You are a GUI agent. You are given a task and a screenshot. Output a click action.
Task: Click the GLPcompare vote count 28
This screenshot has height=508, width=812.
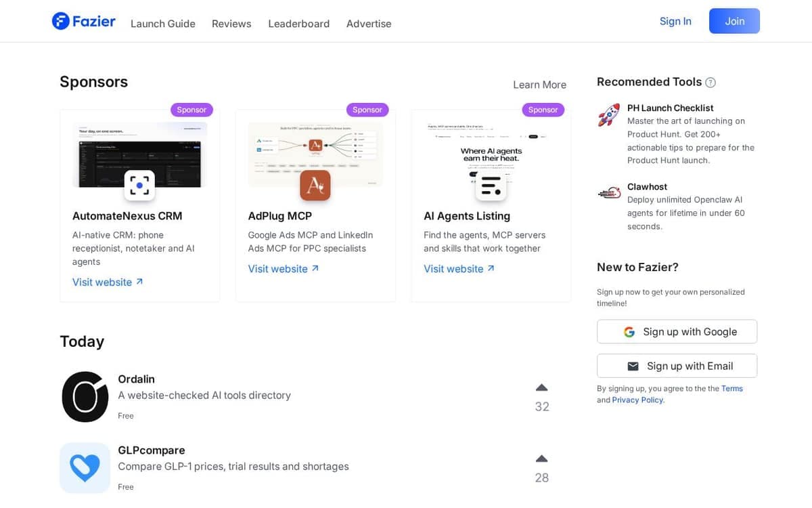(542, 478)
